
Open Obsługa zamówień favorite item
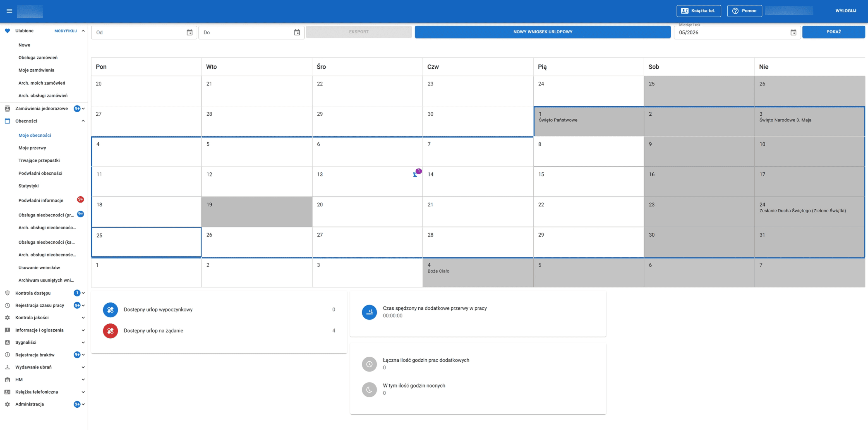pos(38,58)
